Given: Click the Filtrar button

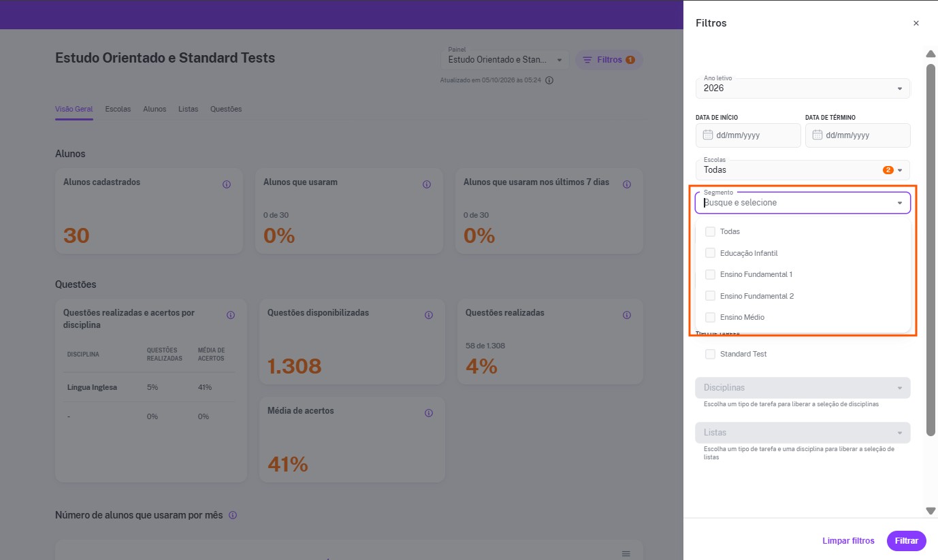Looking at the screenshot, I should coord(906,541).
